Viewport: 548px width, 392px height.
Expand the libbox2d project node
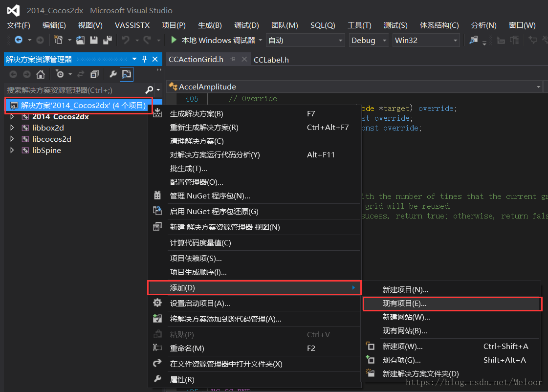click(x=12, y=128)
